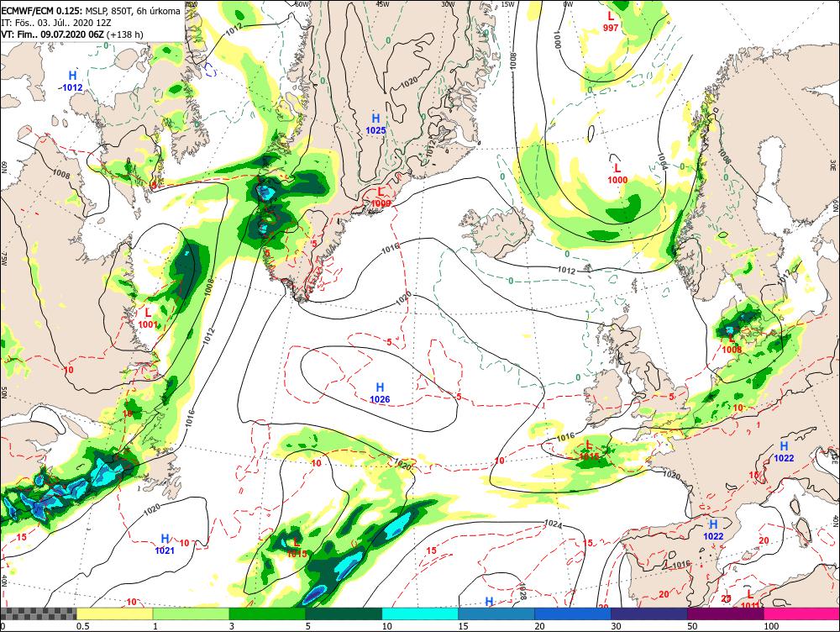Select the legend value '100'
Viewport: 840px width, 632px height.
771,626
